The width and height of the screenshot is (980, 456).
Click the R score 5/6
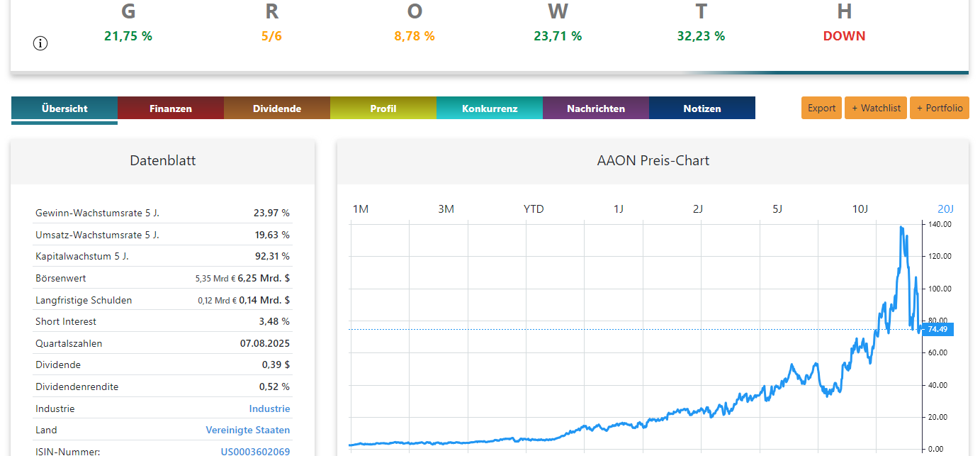271,36
